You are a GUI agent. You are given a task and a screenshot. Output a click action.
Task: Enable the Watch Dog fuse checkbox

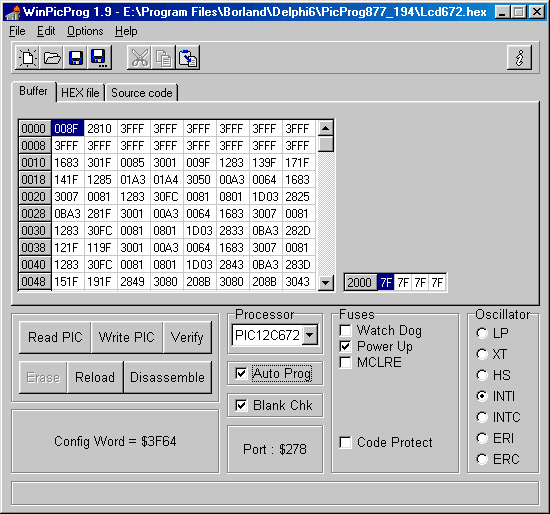tap(346, 330)
